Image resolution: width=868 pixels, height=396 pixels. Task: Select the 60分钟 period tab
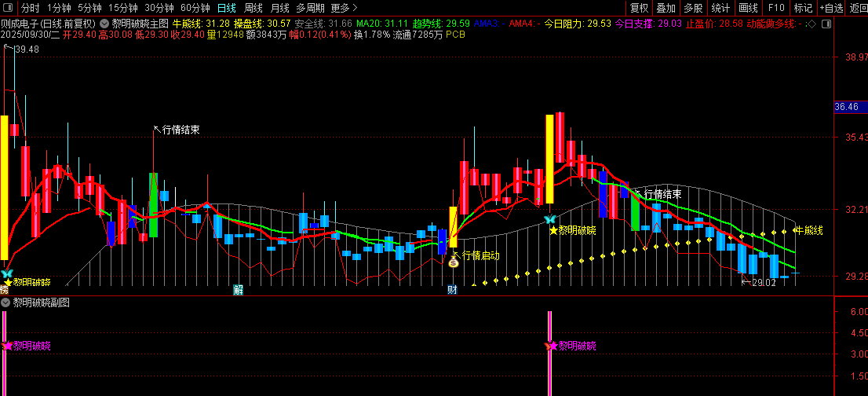195,8
